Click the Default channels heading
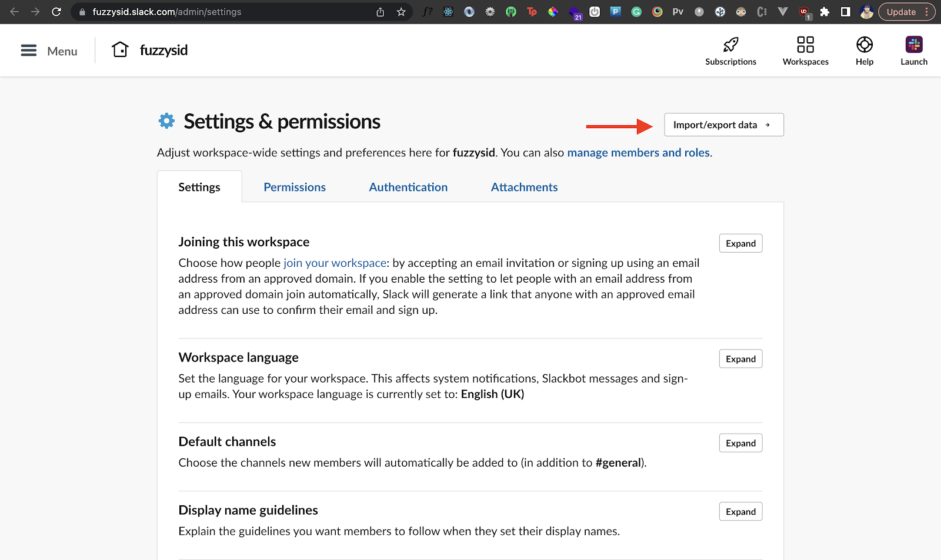The image size is (941, 560). 228,442
